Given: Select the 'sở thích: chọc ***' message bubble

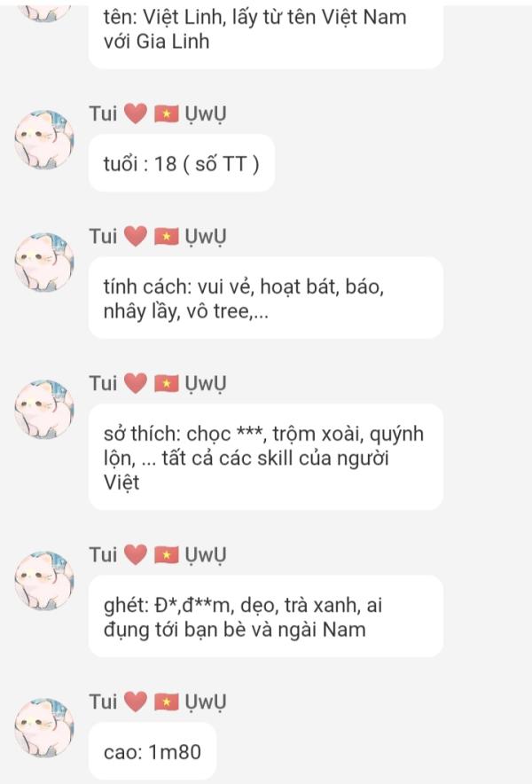Looking at the screenshot, I should pos(265,457).
